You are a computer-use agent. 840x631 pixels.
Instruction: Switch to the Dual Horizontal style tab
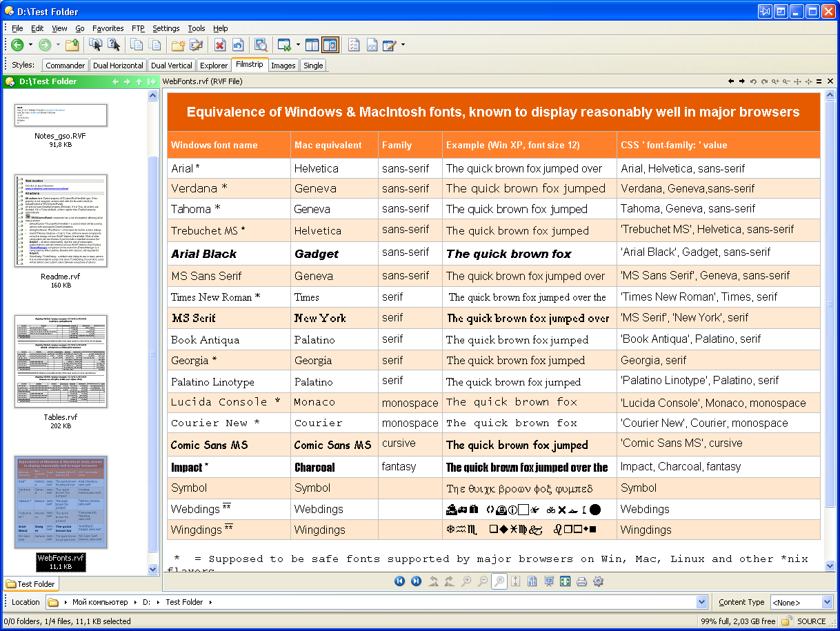[x=118, y=66]
